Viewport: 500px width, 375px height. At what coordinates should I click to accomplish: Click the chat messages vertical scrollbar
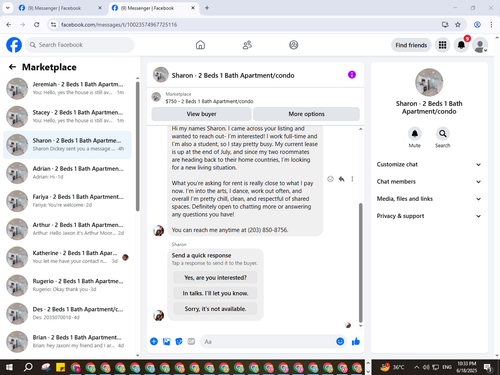pyautogui.click(x=360, y=263)
